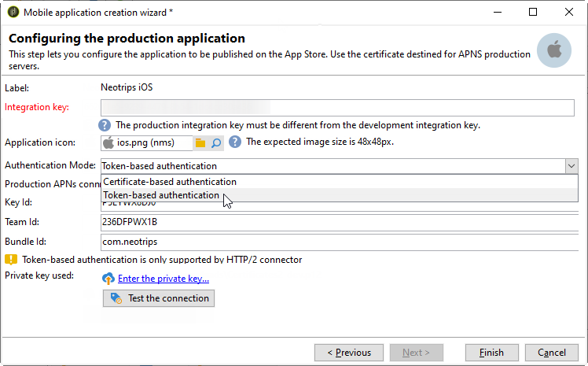The image size is (588, 366).
Task: Click the Apple logo in wizard header
Action: [555, 49]
